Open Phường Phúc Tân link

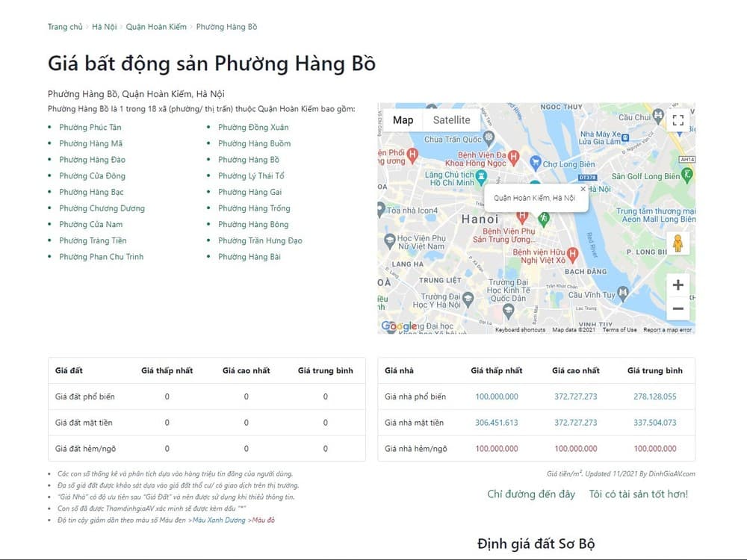click(x=90, y=127)
